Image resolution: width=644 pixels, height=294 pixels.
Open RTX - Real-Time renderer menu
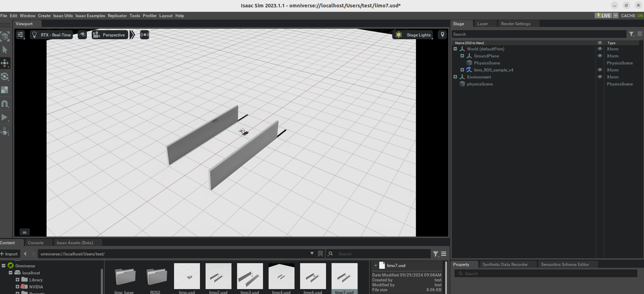pos(51,35)
